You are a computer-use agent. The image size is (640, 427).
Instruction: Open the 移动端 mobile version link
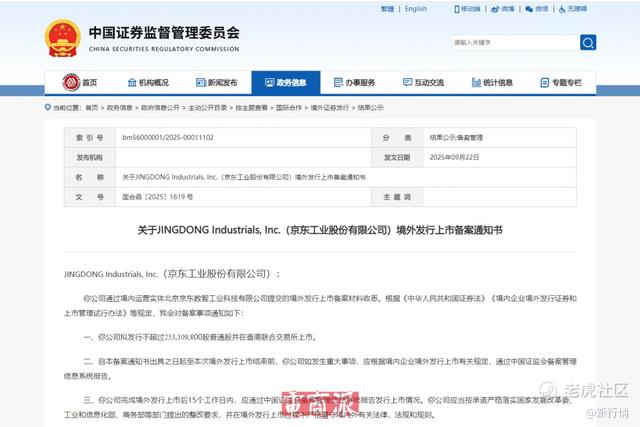(467, 9)
